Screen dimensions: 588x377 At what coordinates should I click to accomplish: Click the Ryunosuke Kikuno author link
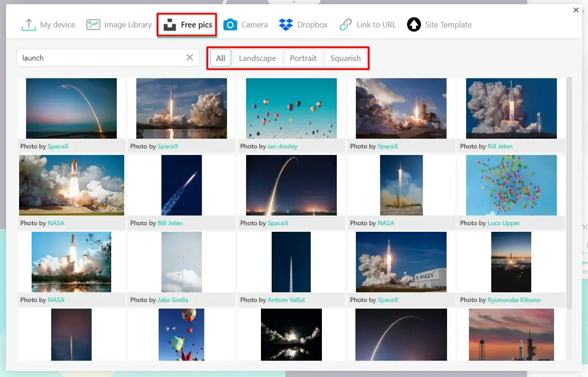(x=514, y=300)
